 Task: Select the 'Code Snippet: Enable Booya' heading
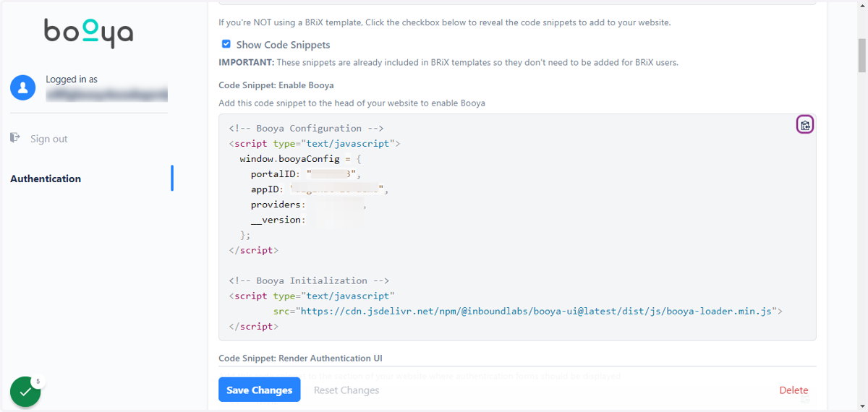[276, 85]
